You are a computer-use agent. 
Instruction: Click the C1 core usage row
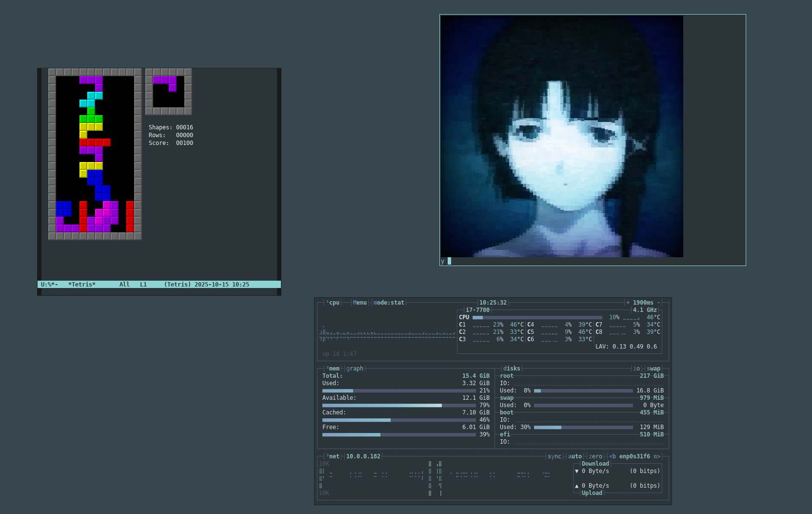[491, 325]
